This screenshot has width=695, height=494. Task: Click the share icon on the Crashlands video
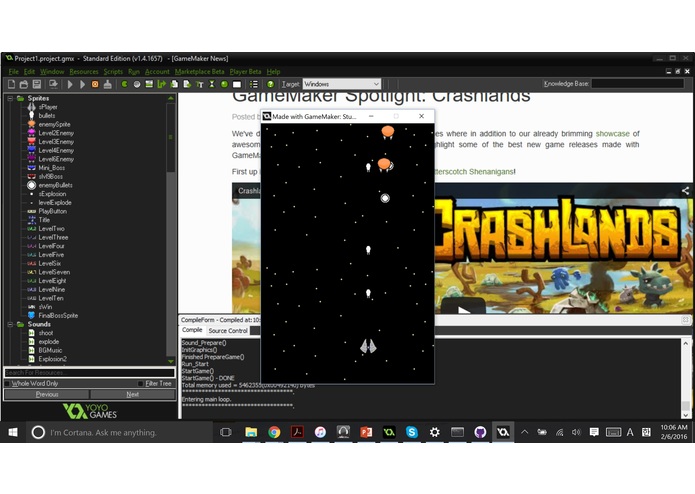[x=685, y=191]
